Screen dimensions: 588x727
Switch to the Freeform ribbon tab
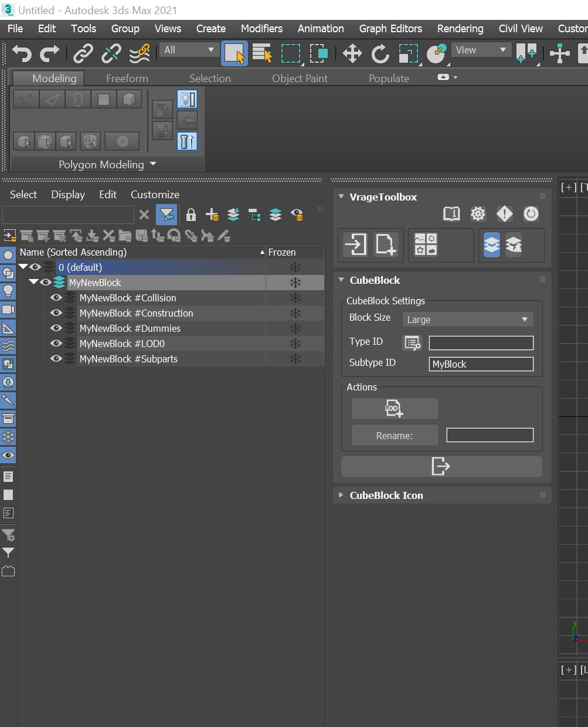127,79
